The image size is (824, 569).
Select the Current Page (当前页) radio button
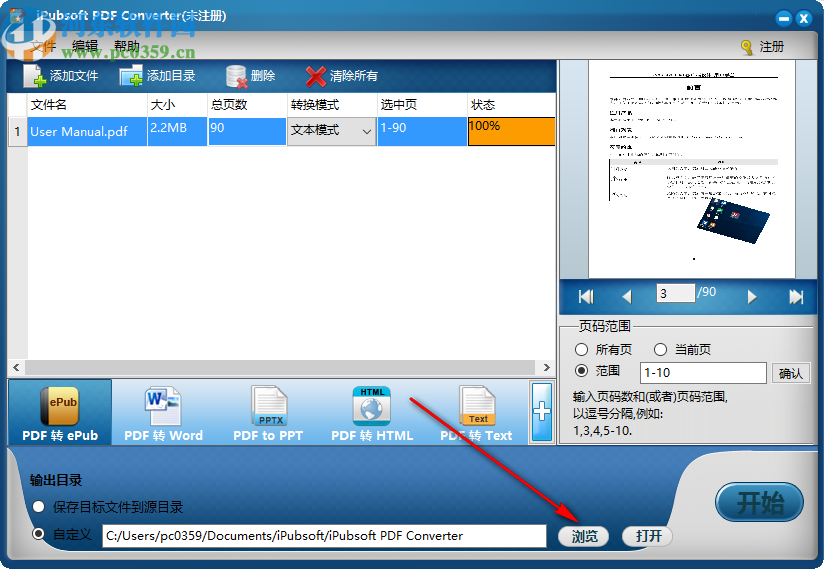(660, 349)
